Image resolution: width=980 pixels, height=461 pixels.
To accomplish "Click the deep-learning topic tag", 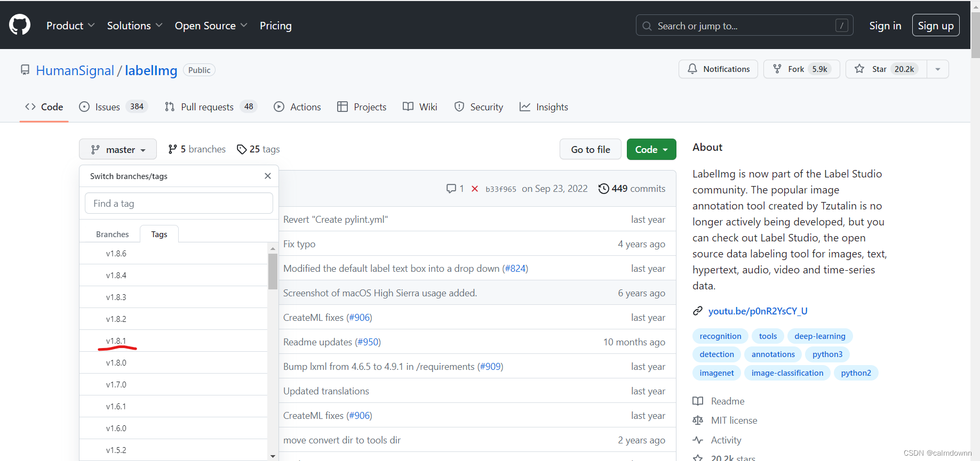I will [x=820, y=336].
